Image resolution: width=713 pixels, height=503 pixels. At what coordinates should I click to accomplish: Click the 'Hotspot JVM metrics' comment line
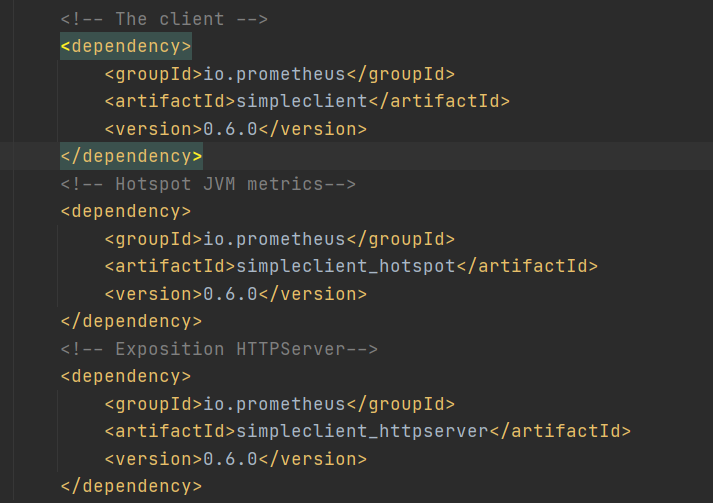208,184
